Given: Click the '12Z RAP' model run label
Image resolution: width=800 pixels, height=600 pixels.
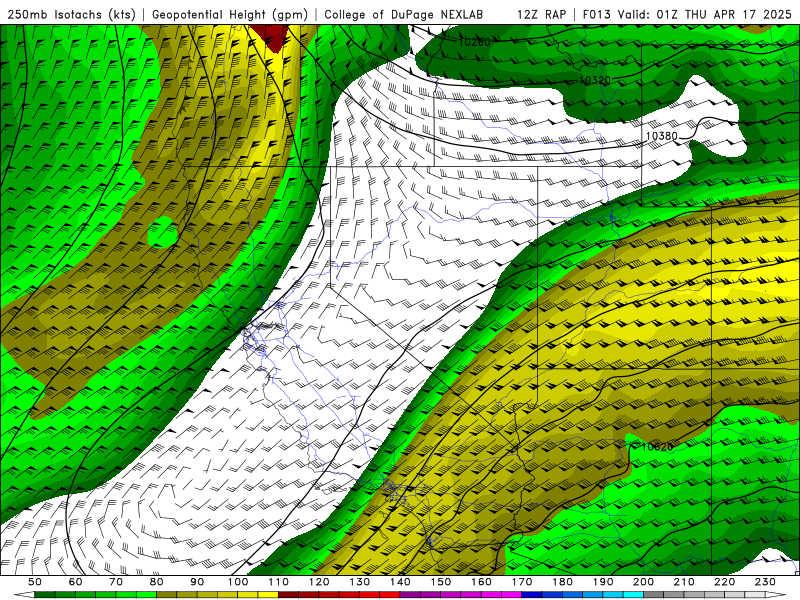Looking at the screenshot, I should point(541,14).
